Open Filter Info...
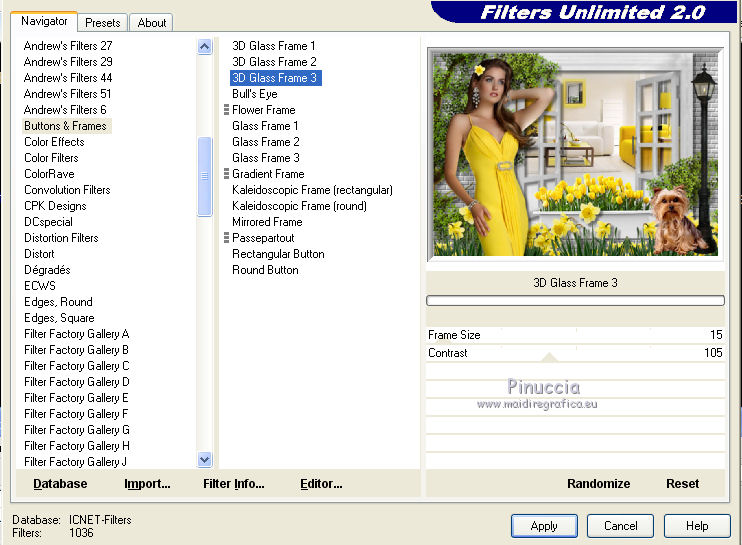742x545 pixels. click(x=234, y=483)
